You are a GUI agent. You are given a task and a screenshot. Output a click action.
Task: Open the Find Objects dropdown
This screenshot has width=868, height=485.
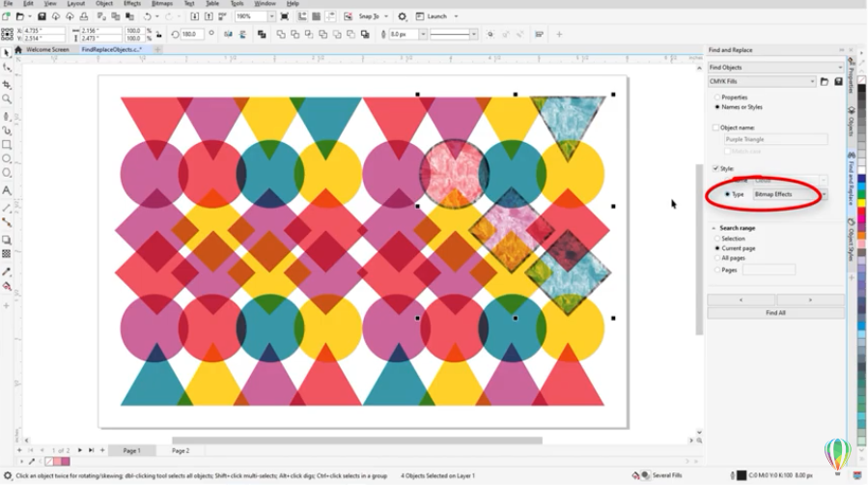point(774,68)
